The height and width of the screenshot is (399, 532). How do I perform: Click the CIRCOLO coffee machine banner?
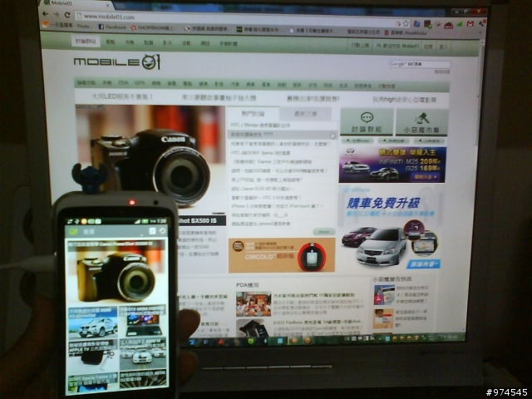tap(282, 255)
